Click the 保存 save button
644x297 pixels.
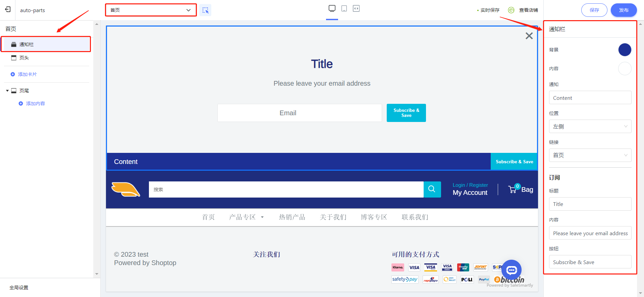tap(594, 10)
